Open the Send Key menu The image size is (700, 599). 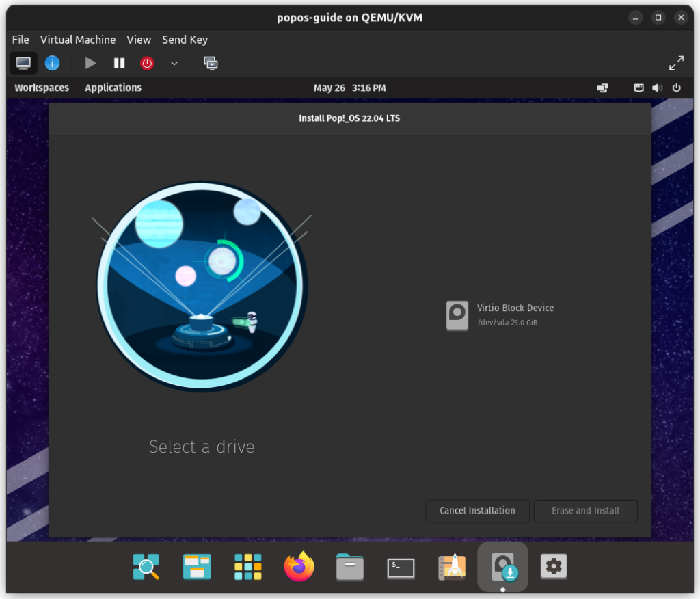point(185,40)
